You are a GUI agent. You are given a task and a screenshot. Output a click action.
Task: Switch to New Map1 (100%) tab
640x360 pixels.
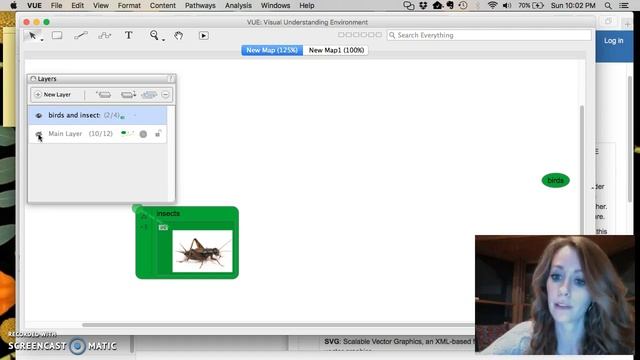tap(336, 50)
